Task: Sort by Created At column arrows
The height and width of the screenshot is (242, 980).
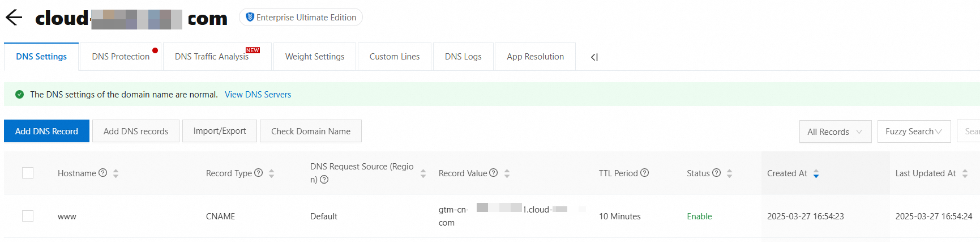Action: click(x=816, y=174)
